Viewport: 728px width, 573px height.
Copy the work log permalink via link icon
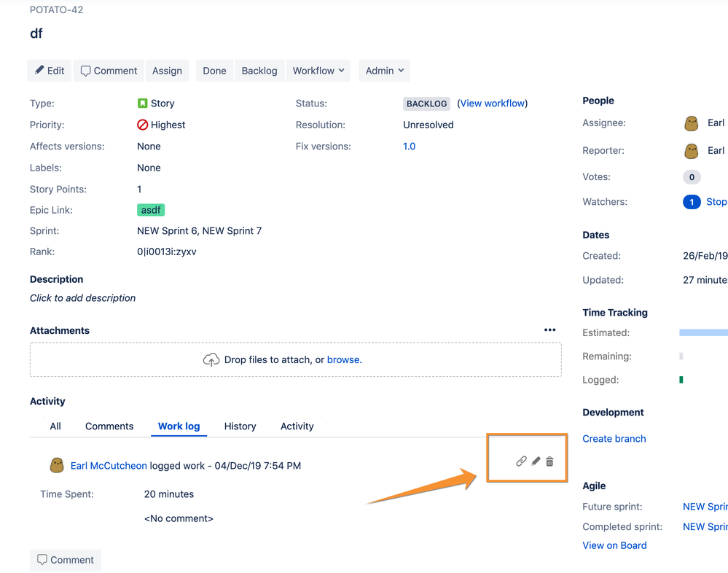521,461
